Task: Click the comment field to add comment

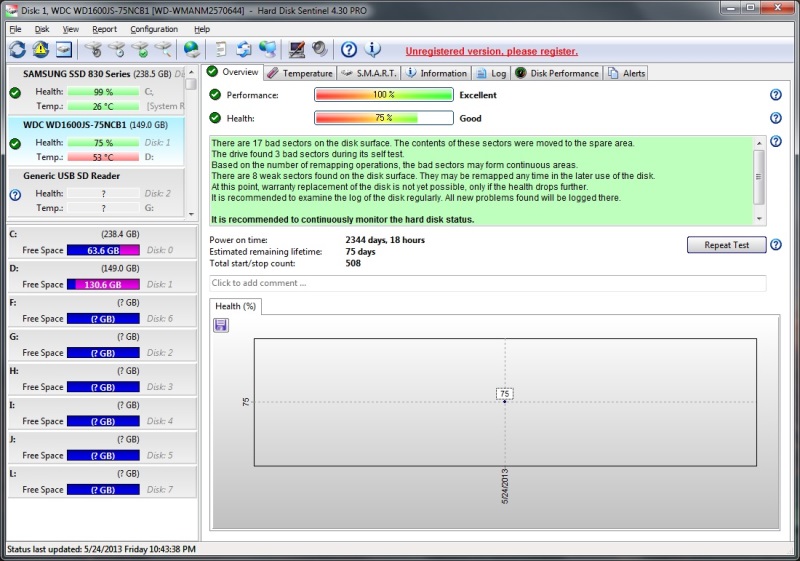Action: 488,283
